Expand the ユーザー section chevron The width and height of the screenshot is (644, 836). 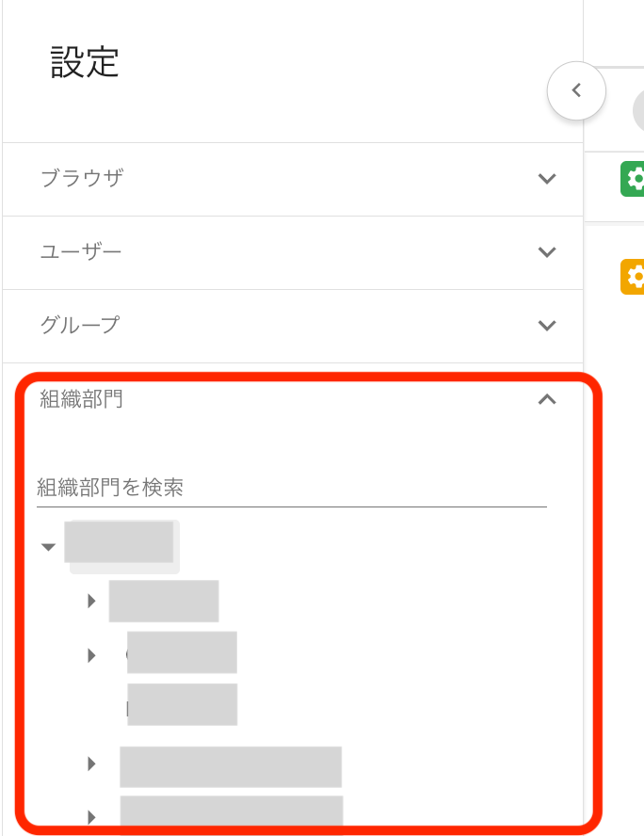click(x=546, y=252)
